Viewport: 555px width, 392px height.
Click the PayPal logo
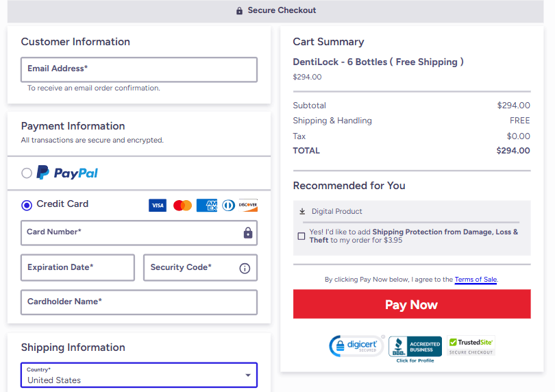(67, 173)
